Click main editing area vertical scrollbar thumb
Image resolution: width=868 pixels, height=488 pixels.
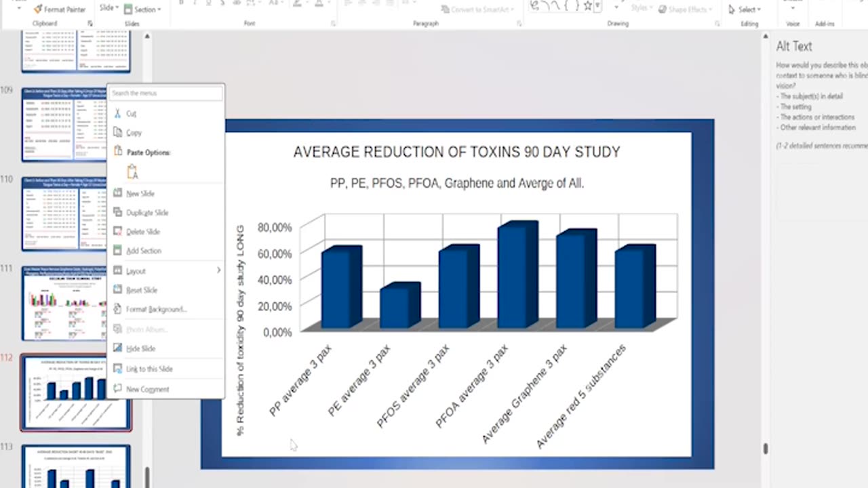766,448
